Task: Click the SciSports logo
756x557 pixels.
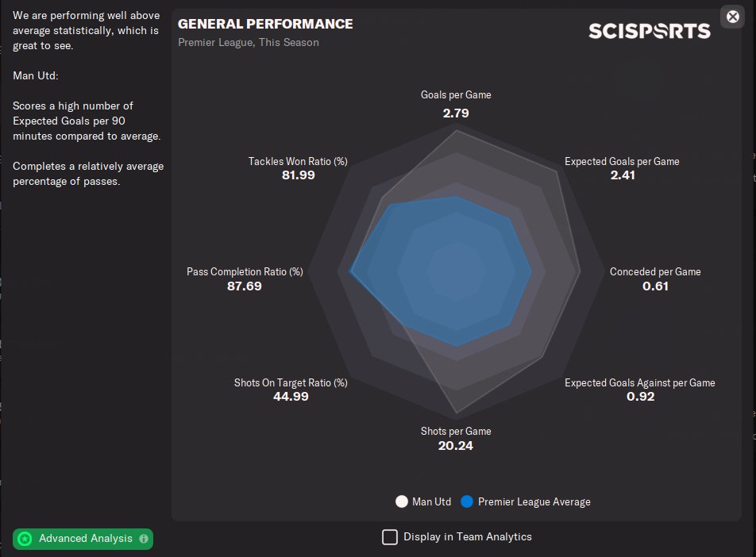Action: (x=649, y=31)
